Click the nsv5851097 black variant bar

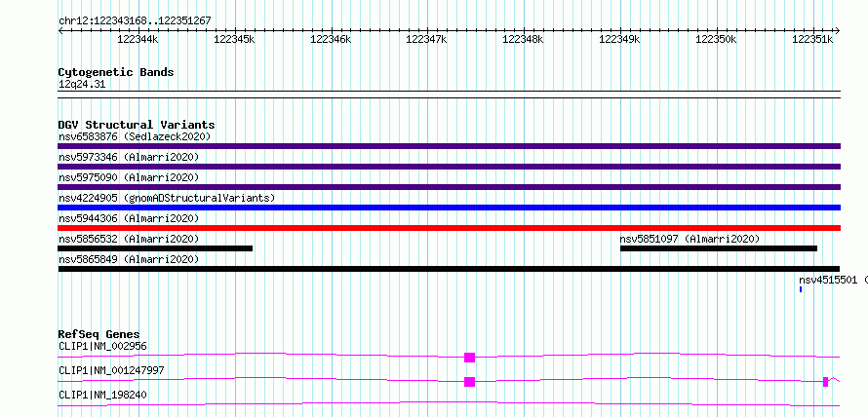(x=719, y=248)
